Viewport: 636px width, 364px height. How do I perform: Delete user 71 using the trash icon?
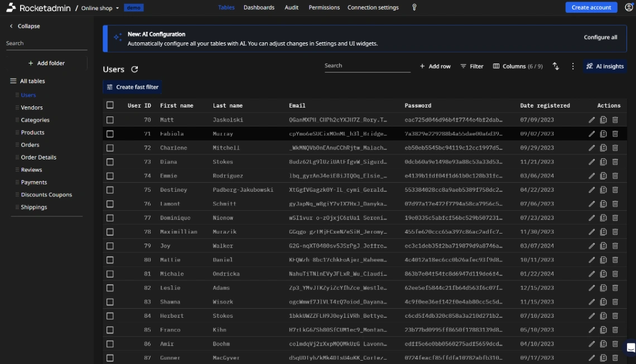[x=615, y=134]
